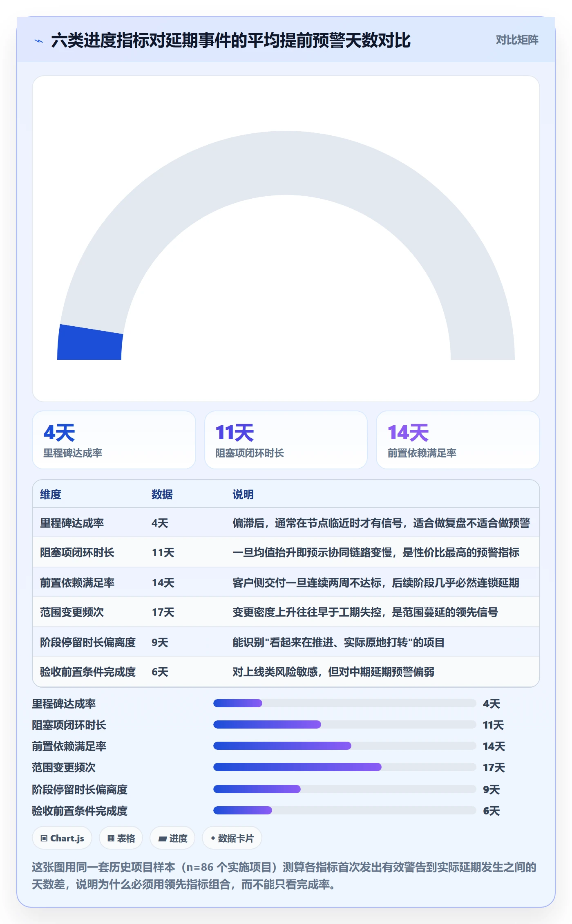Screen dimensions: 572x924
Task: Click the 对比矩阵 label in the header
Action: point(517,40)
